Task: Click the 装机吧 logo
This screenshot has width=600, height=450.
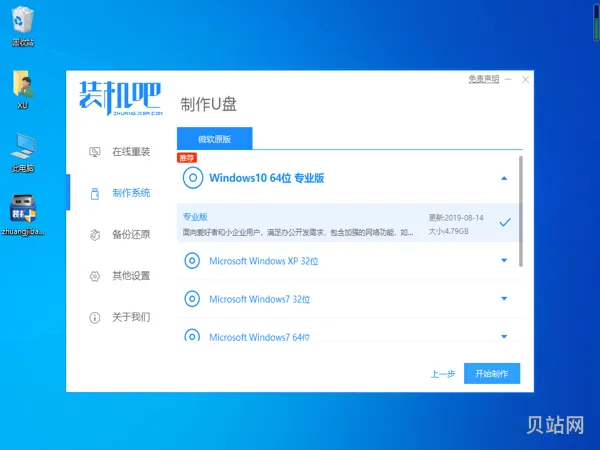Action: tap(121, 98)
